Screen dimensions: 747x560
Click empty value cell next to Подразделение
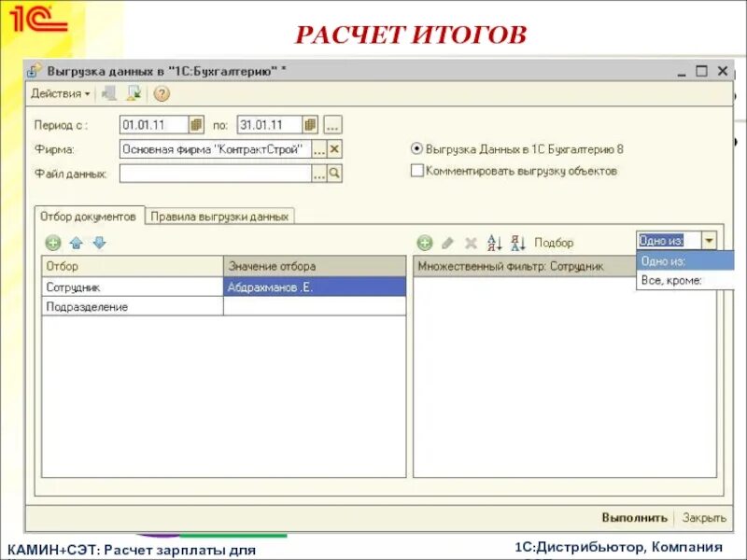pyautogui.click(x=315, y=307)
